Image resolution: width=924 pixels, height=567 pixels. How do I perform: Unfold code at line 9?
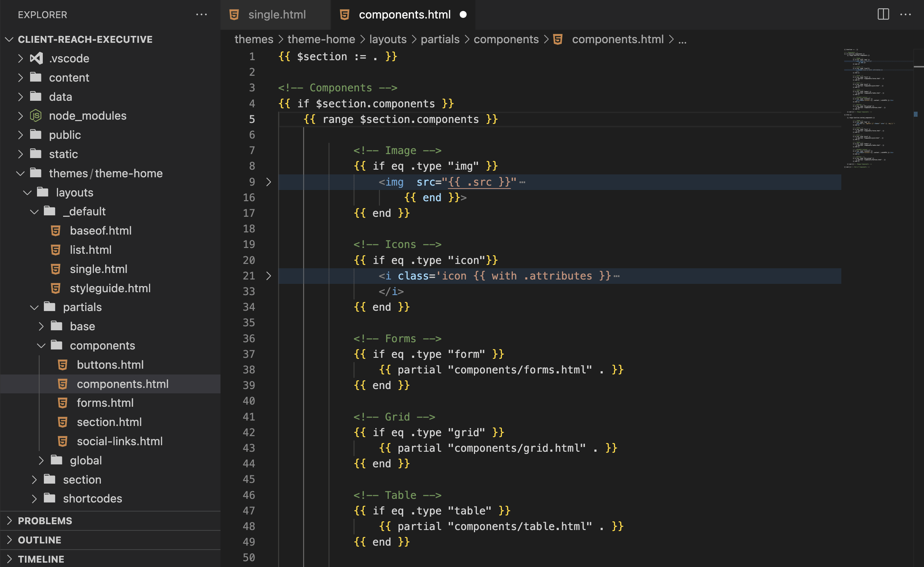268,182
